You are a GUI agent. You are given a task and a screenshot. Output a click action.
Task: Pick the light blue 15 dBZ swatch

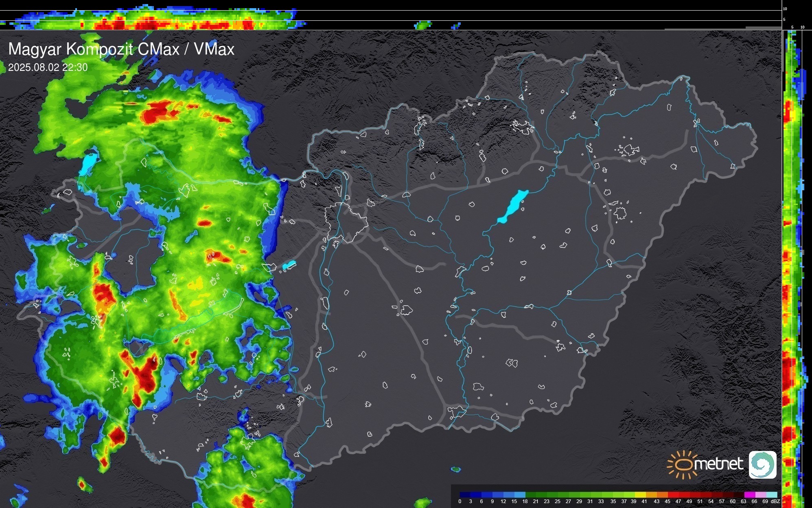(517, 495)
